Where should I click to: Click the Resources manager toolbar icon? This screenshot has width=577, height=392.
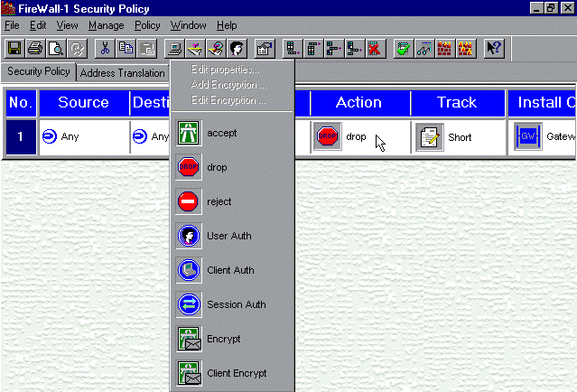tap(216, 48)
